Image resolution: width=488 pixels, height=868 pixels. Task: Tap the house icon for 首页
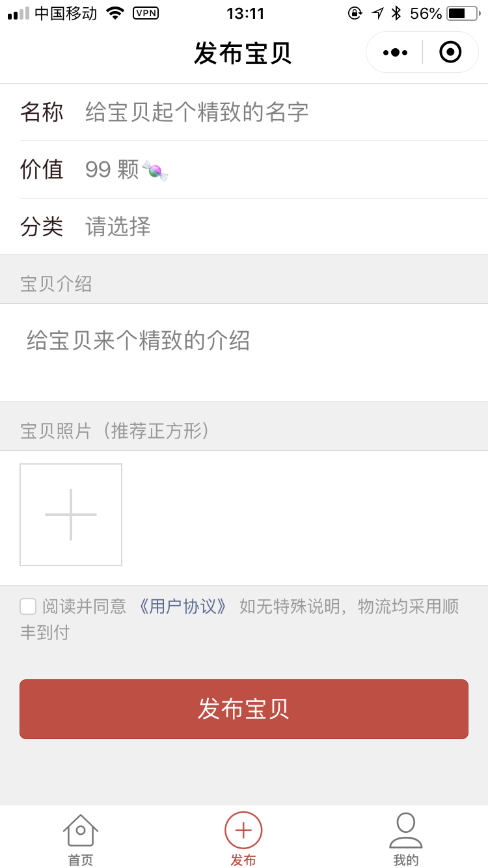81,830
